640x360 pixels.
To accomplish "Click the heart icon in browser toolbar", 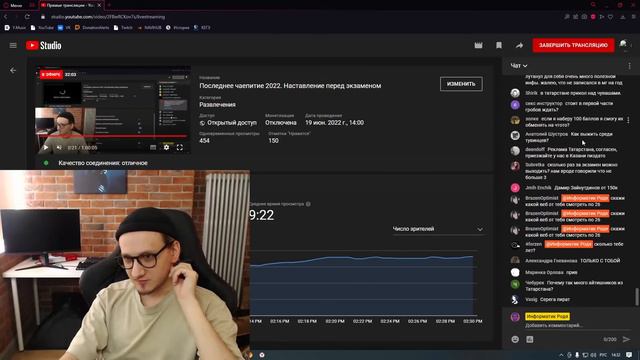I will pyautogui.click(x=611, y=17).
